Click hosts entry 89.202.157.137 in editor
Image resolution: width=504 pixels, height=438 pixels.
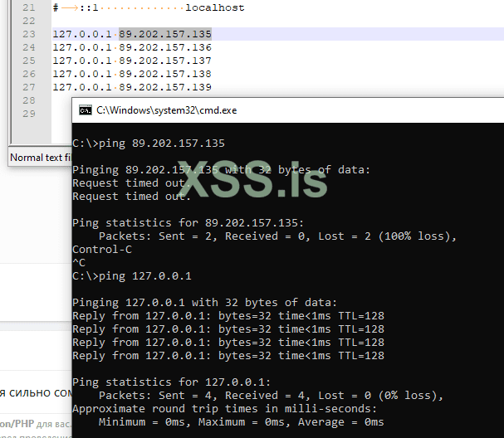click(x=165, y=61)
